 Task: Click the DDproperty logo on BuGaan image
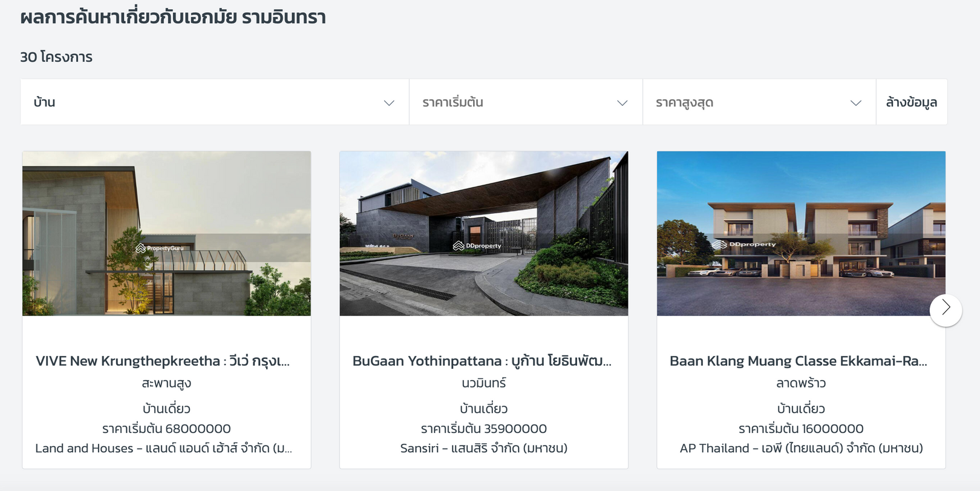pyautogui.click(x=477, y=246)
